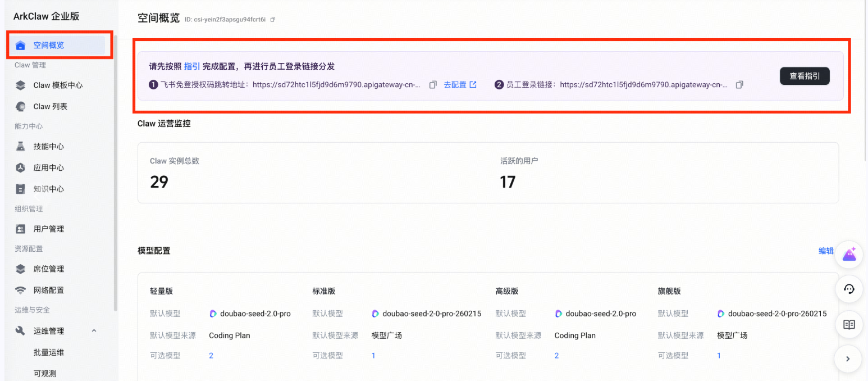The image size is (868, 381).
Task: Click the left sidebar scrollbar
Action: [x=116, y=173]
